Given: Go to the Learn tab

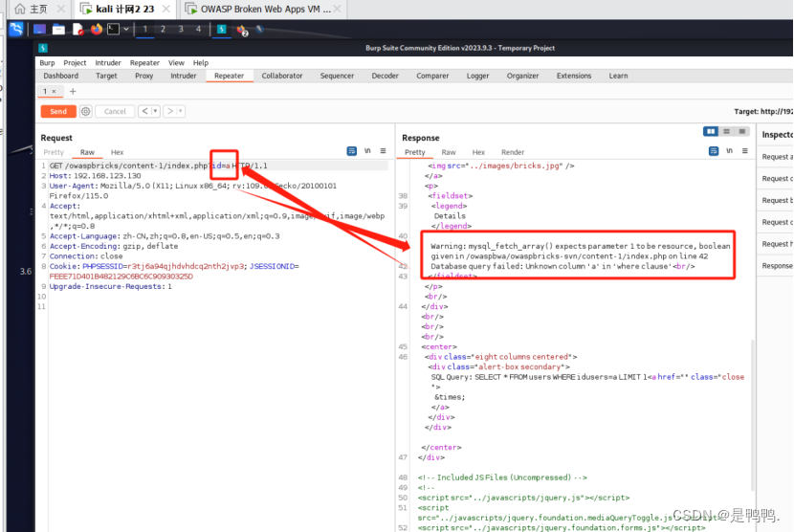Looking at the screenshot, I should click(618, 76).
